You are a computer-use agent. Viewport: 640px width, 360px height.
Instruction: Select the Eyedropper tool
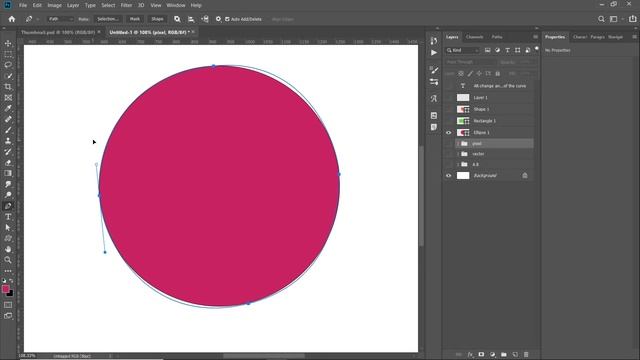point(8,109)
